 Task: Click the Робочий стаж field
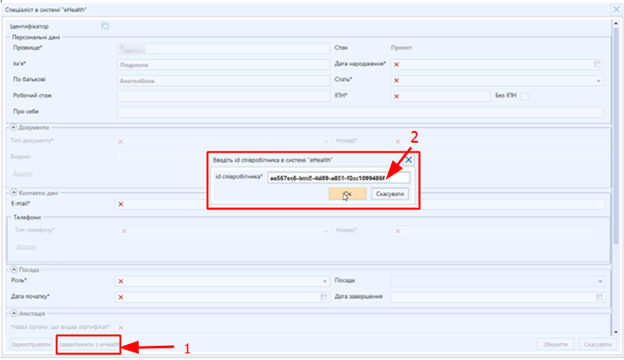(x=223, y=96)
